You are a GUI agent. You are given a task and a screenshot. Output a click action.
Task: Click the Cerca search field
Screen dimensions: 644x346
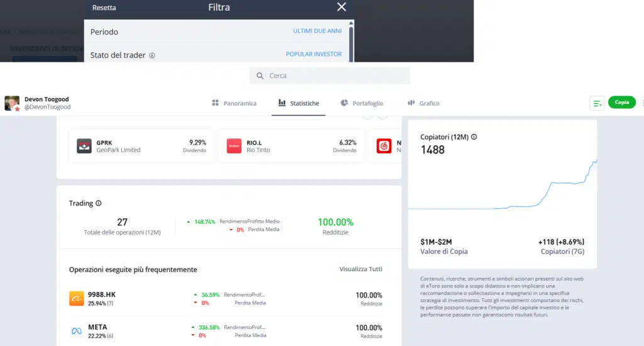point(330,75)
